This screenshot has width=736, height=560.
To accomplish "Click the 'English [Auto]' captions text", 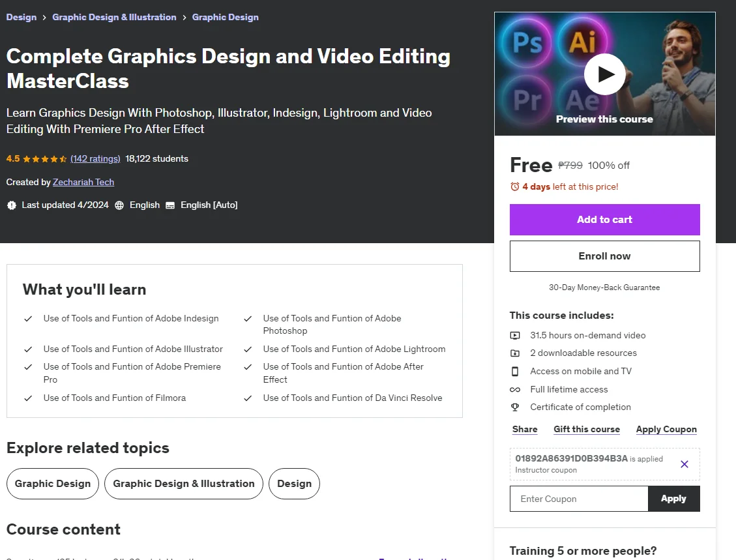I will pos(209,205).
